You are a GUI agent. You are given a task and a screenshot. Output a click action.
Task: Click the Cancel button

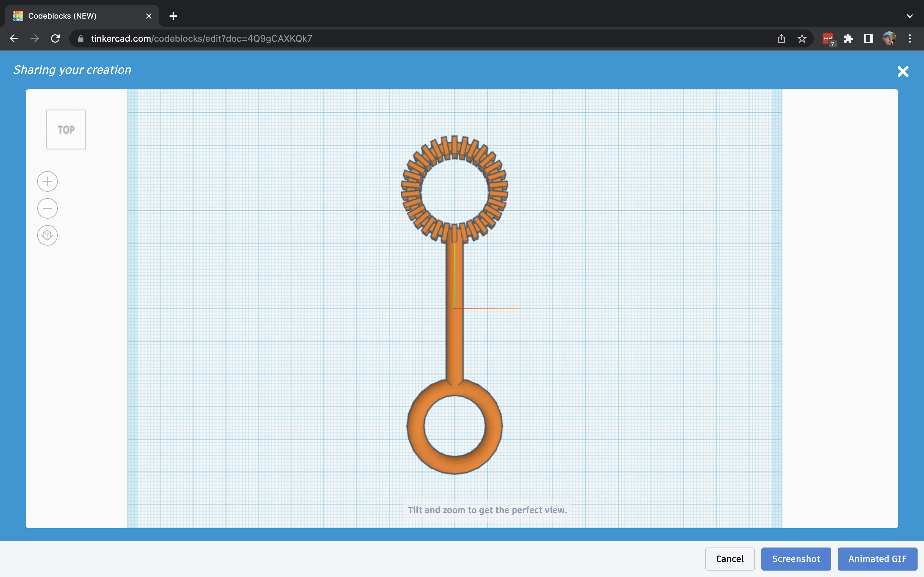(x=729, y=559)
